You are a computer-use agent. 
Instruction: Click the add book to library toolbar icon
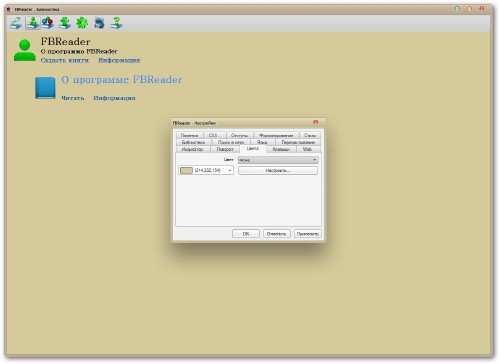coord(65,23)
